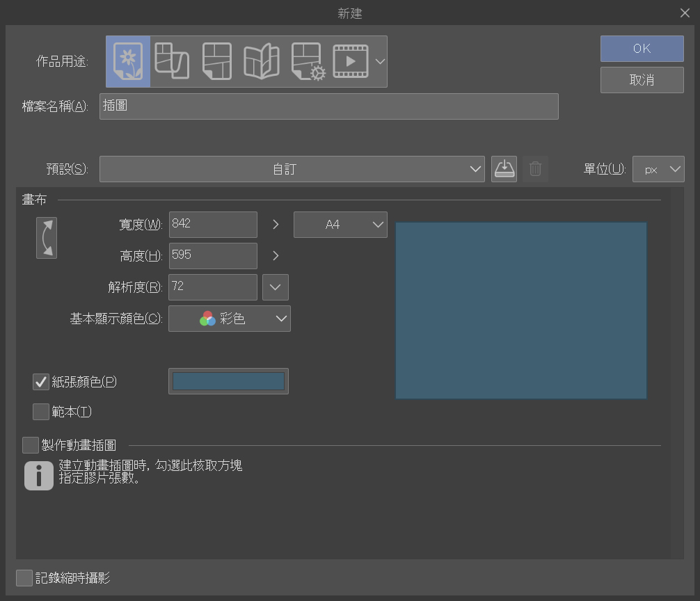Select the Illustration work type icon
Image resolution: width=700 pixels, height=601 pixels.
coord(128,61)
